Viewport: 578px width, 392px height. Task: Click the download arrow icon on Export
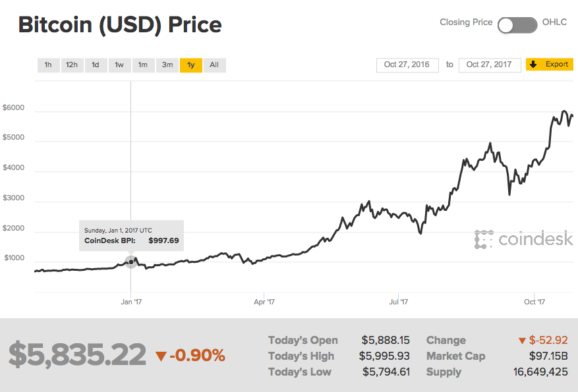534,65
